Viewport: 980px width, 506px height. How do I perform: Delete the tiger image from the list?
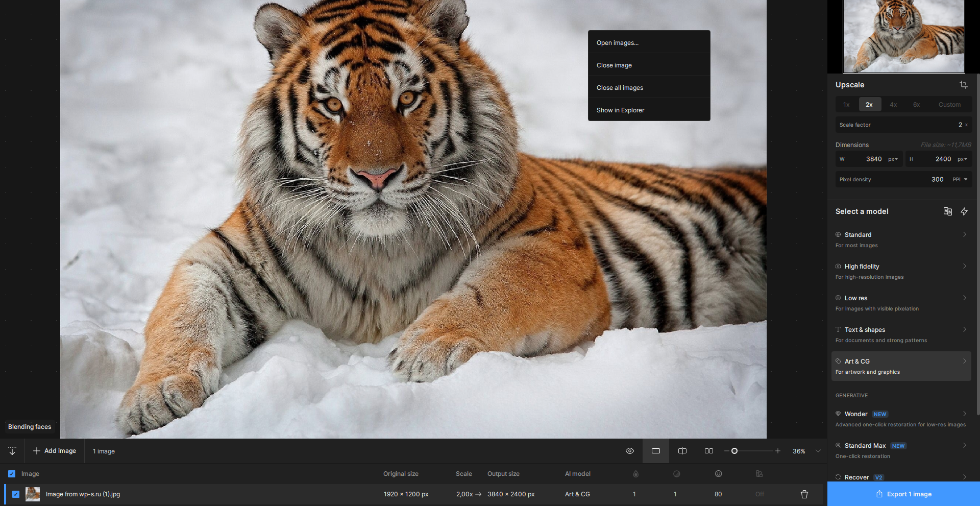pyautogui.click(x=804, y=494)
